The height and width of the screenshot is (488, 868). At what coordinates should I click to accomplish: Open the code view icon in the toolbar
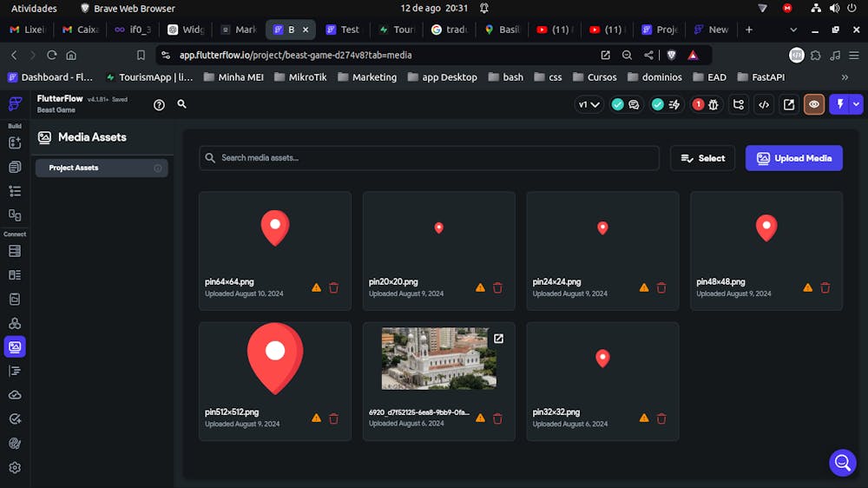[764, 104]
